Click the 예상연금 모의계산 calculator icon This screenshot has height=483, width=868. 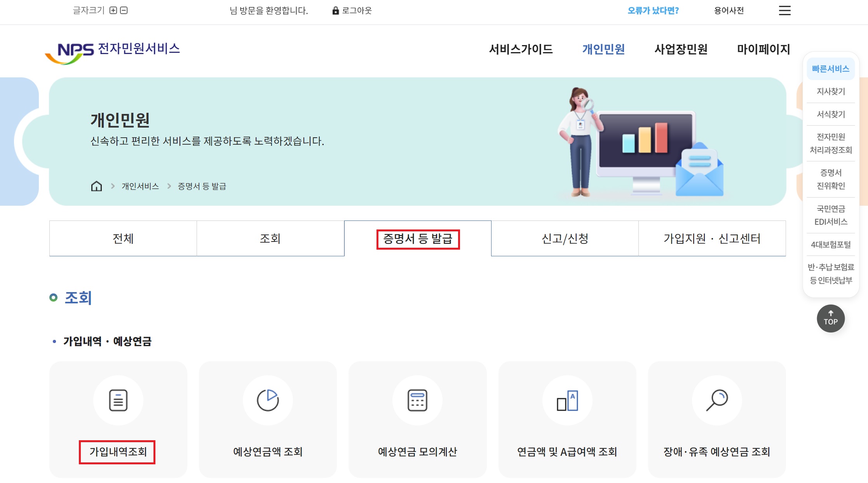pyautogui.click(x=417, y=400)
